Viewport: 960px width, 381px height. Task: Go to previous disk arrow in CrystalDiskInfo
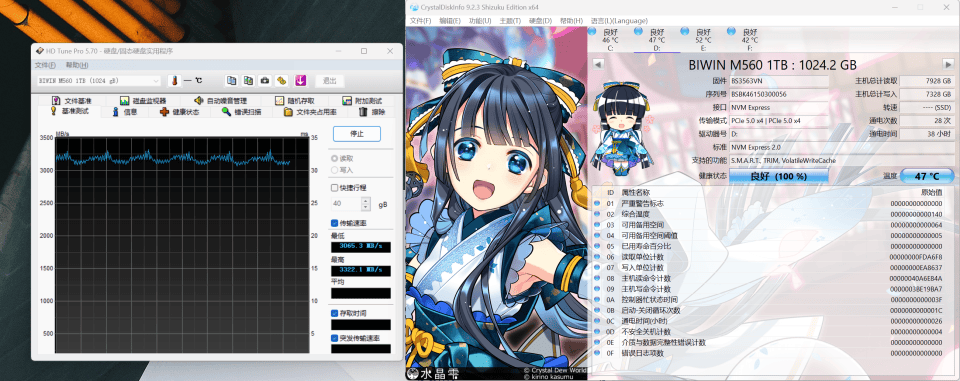pyautogui.click(x=598, y=64)
